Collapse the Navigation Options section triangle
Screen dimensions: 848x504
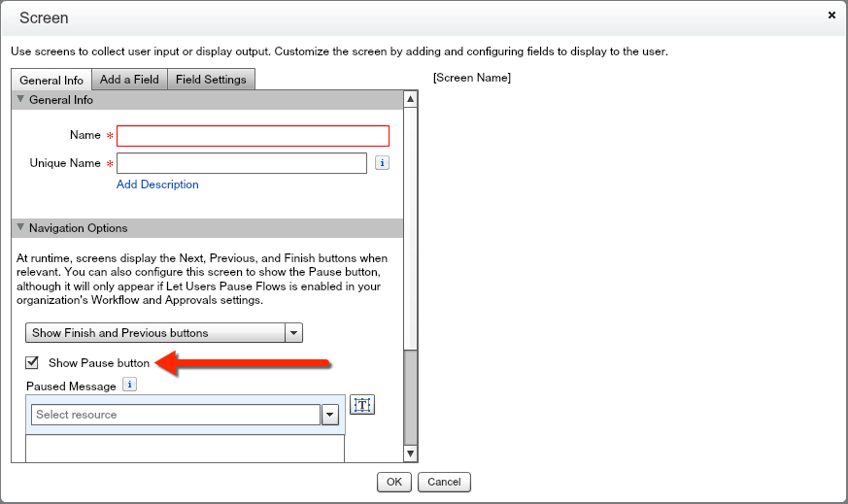click(x=20, y=228)
